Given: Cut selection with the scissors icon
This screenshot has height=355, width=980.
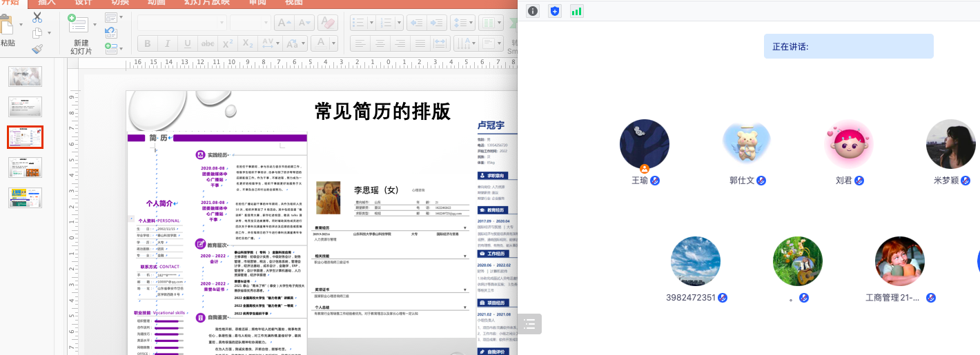Looking at the screenshot, I should tap(37, 17).
